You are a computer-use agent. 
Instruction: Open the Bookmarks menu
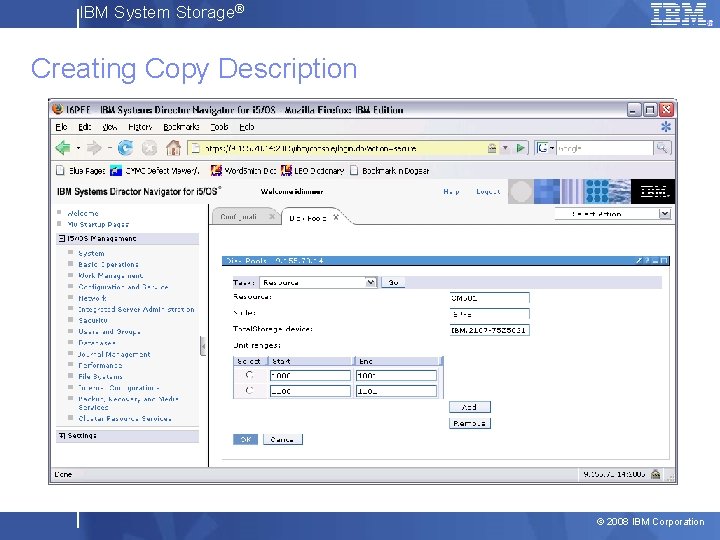click(181, 127)
